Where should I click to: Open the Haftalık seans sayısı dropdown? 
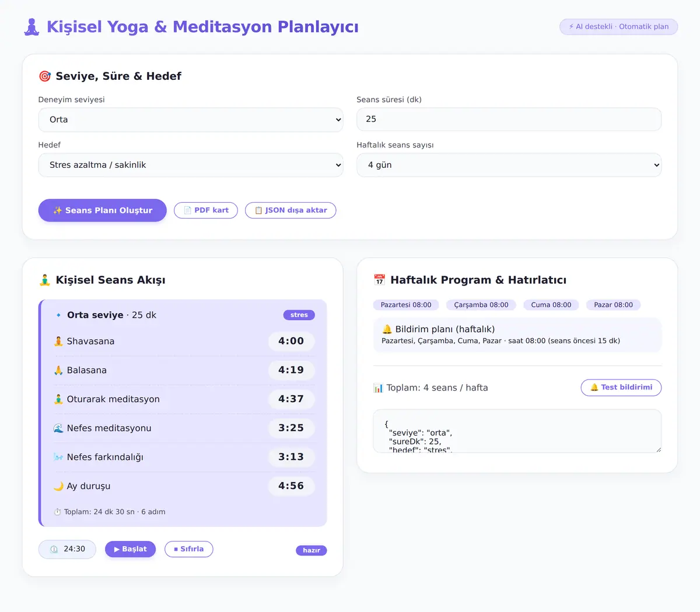509,166
